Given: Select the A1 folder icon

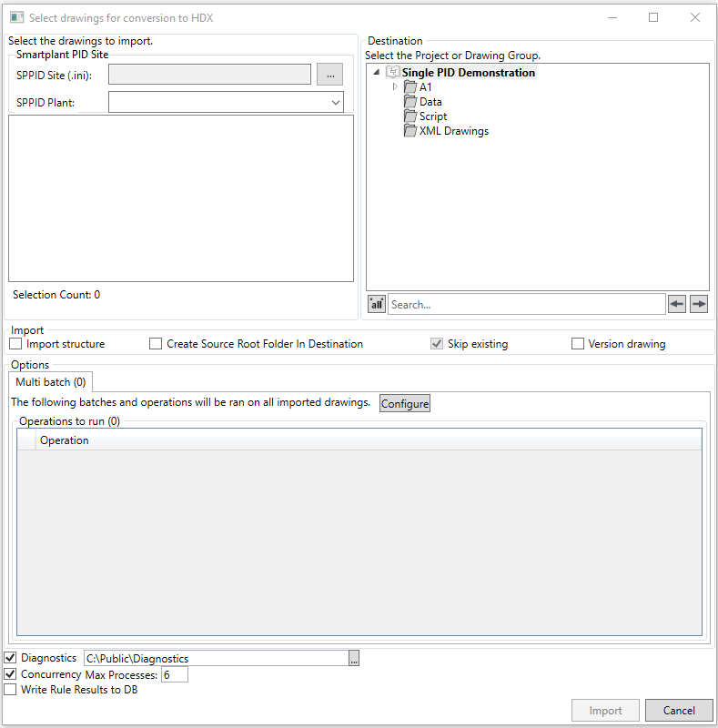Looking at the screenshot, I should click(410, 87).
